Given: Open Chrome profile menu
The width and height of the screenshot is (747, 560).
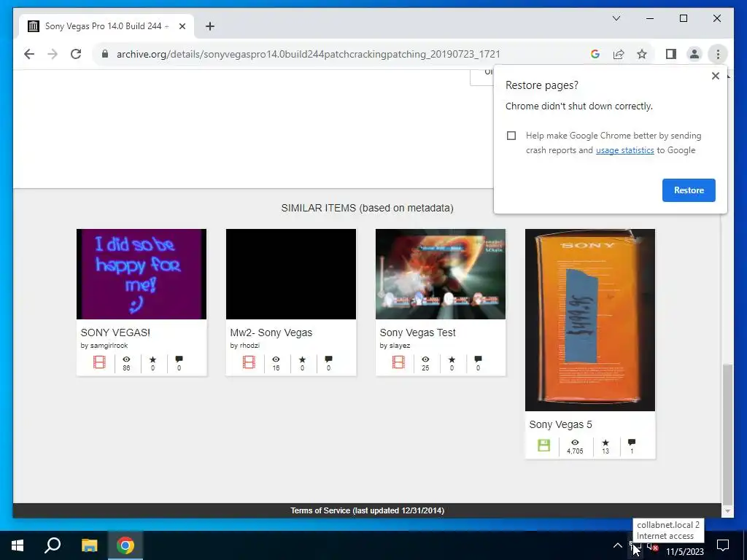Looking at the screenshot, I should click(x=694, y=54).
